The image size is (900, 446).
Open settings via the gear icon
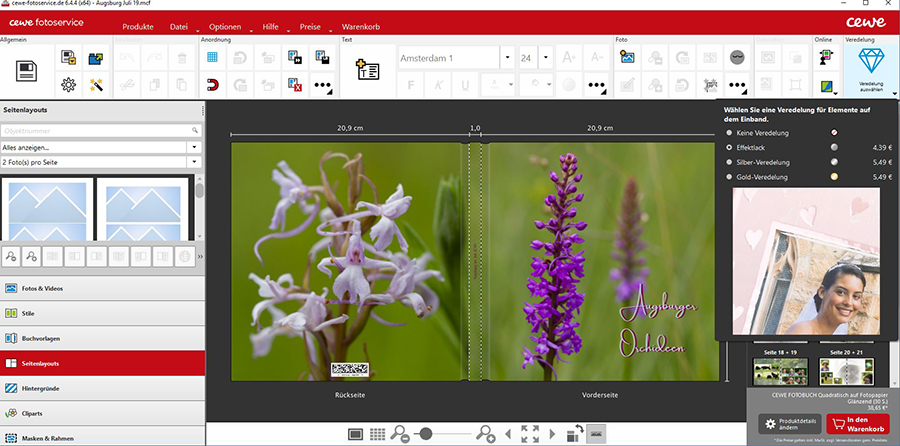pos(69,85)
